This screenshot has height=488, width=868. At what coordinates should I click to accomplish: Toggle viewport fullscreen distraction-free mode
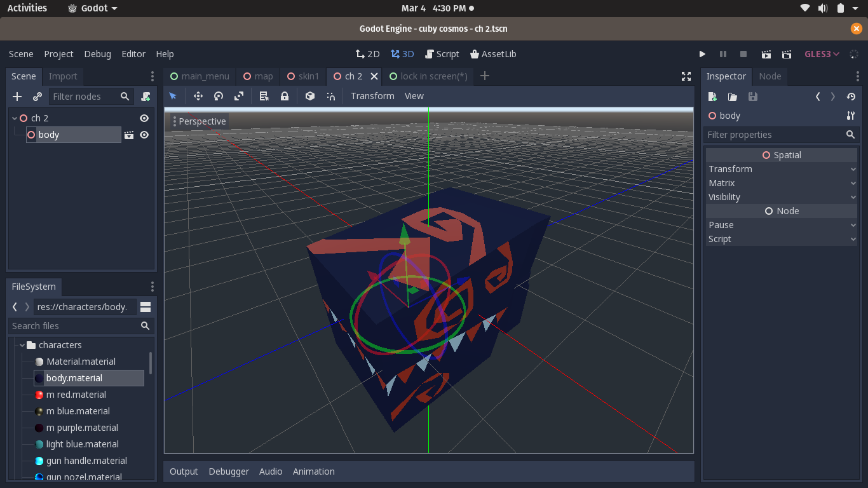(x=686, y=76)
